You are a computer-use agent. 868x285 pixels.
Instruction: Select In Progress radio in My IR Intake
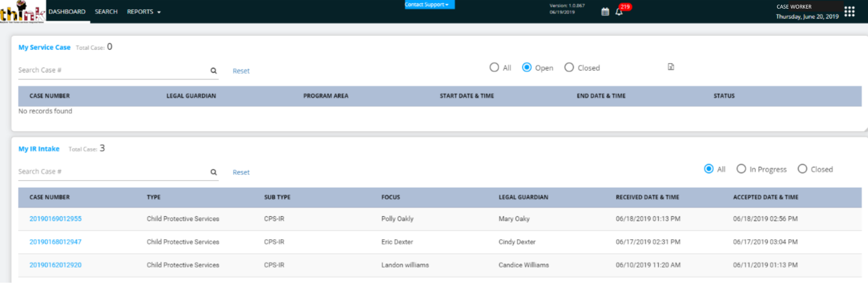pyautogui.click(x=741, y=169)
